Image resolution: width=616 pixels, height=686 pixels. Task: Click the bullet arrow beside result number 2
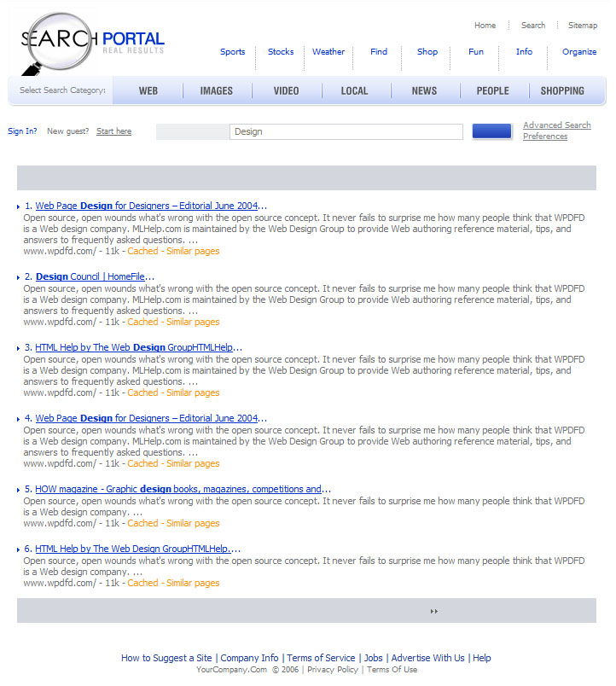[x=18, y=277]
